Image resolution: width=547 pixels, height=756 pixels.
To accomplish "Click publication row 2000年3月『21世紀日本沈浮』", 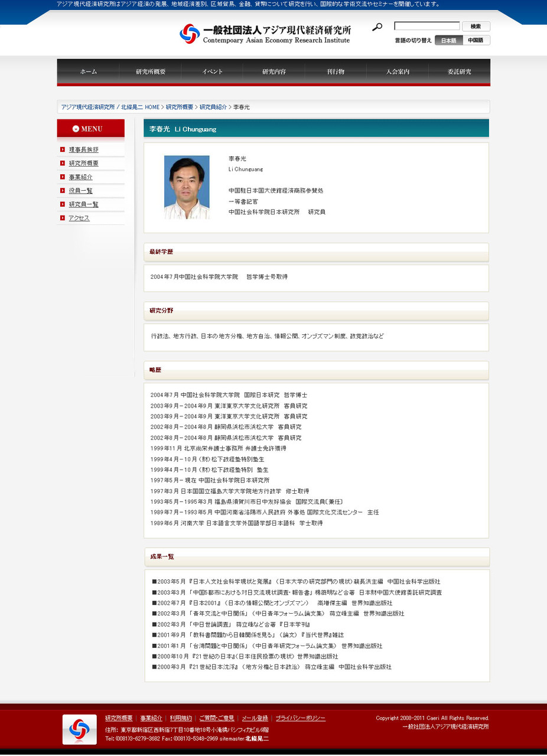I will tap(272, 667).
